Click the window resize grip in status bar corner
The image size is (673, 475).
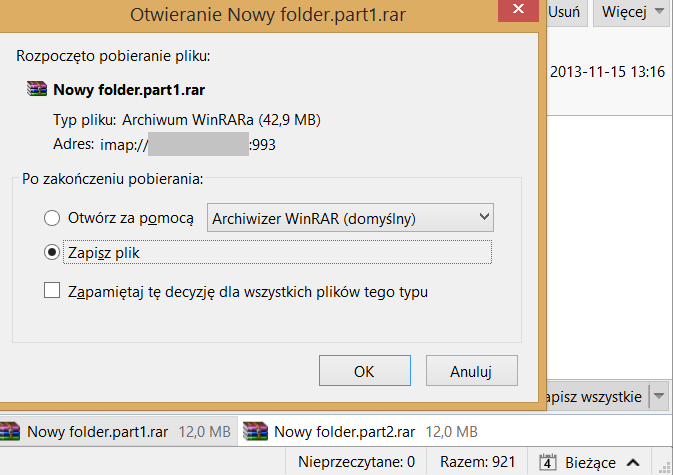[665, 468]
